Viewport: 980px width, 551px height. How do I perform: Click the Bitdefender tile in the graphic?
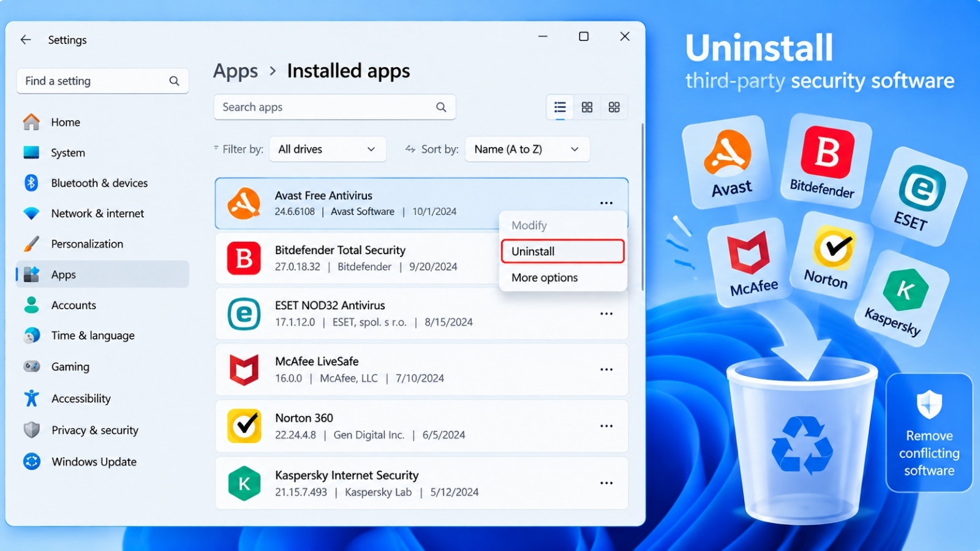pyautogui.click(x=825, y=161)
